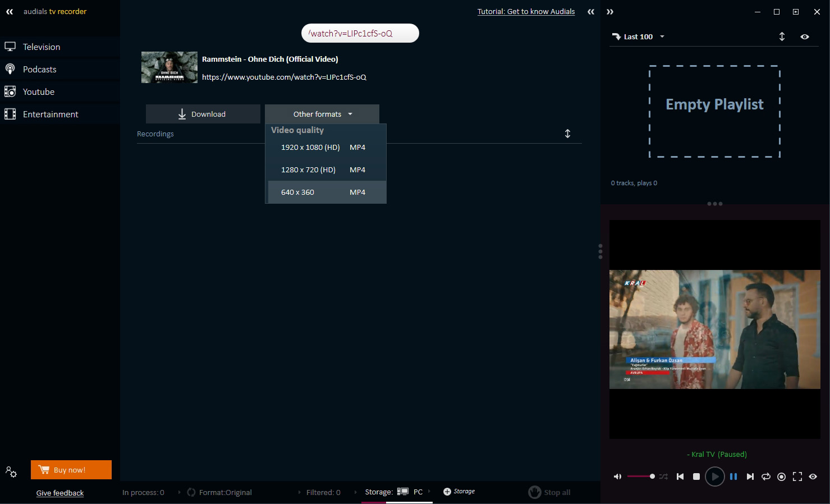Open the Give feedback link
The height and width of the screenshot is (504, 830).
[60, 493]
